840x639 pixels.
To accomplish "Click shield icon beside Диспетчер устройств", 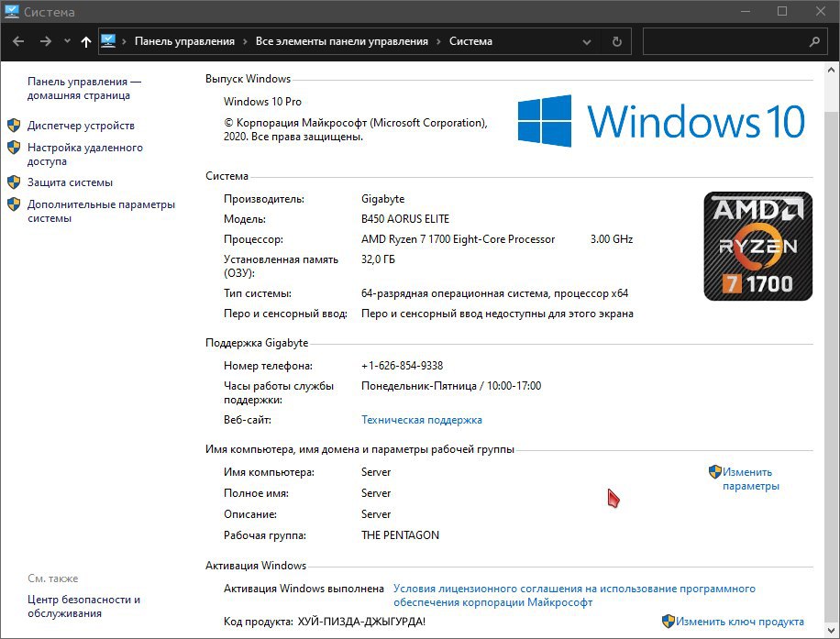I will pos(14,126).
